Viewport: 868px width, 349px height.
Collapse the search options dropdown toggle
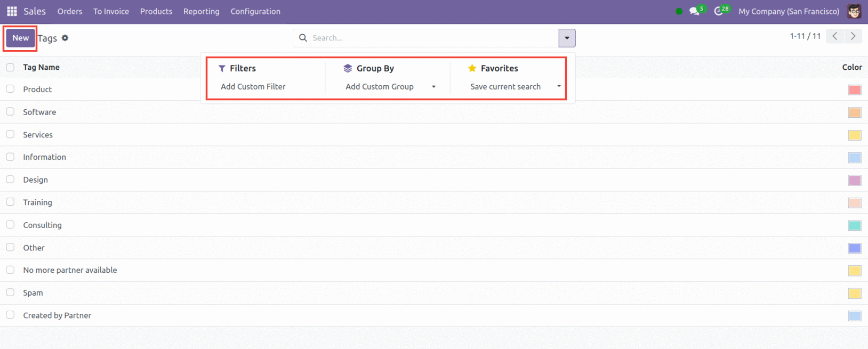pos(567,38)
